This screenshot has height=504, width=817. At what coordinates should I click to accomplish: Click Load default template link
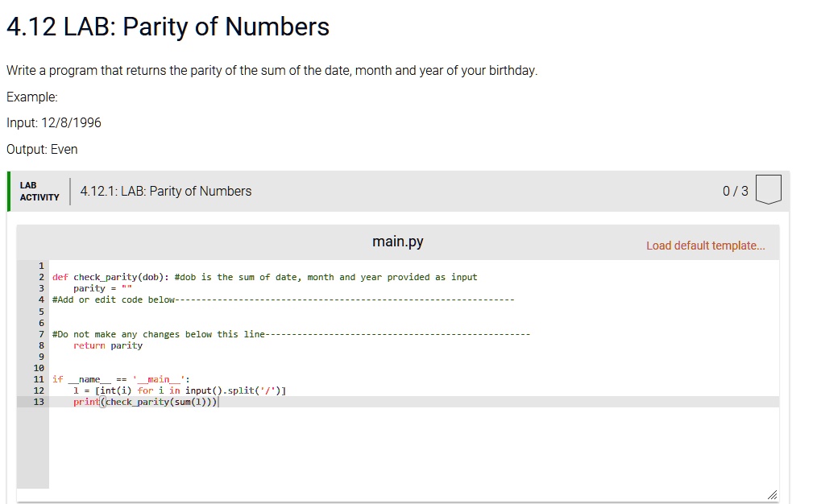click(x=705, y=246)
